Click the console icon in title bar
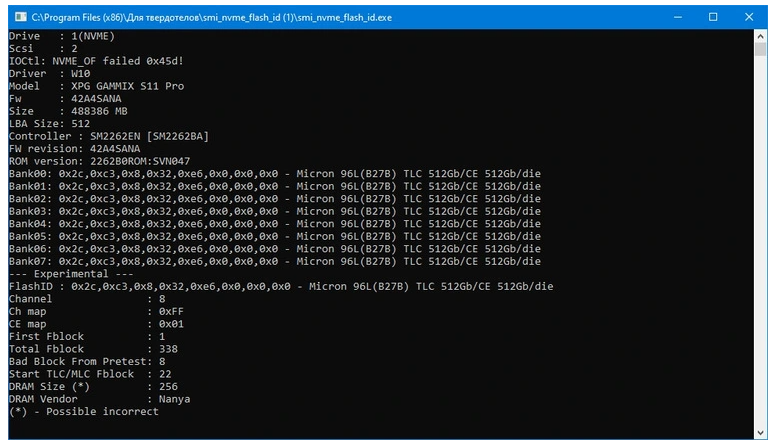Image resolution: width=770 pixels, height=445 pixels. point(21,17)
